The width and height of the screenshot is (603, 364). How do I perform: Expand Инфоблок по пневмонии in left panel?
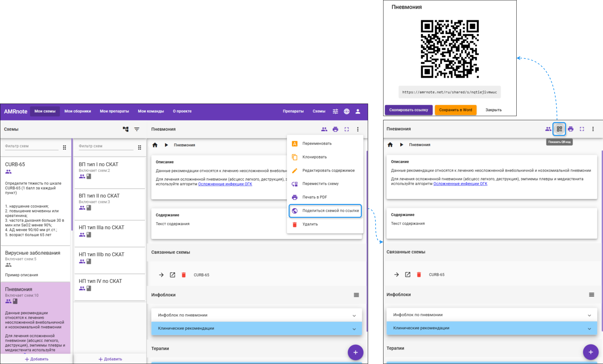[257, 315]
